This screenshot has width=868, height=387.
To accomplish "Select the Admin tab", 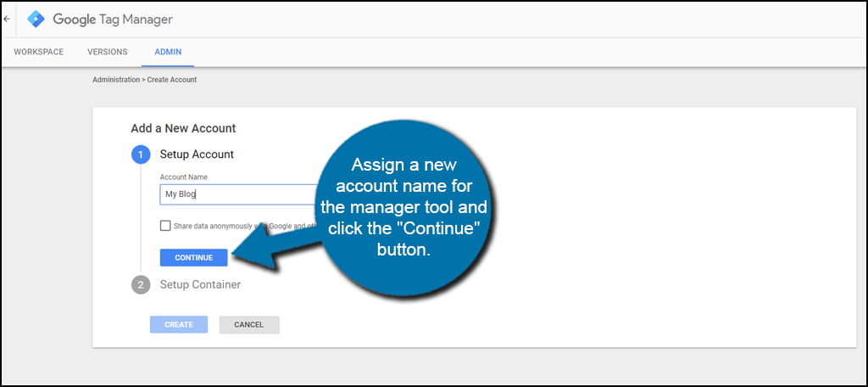I will coord(168,52).
